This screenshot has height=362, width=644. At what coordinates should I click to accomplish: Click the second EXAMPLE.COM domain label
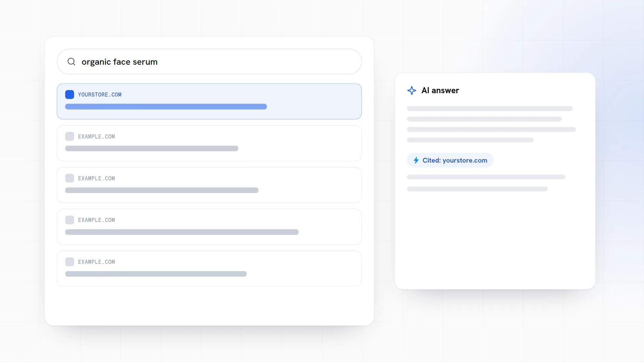pyautogui.click(x=96, y=178)
